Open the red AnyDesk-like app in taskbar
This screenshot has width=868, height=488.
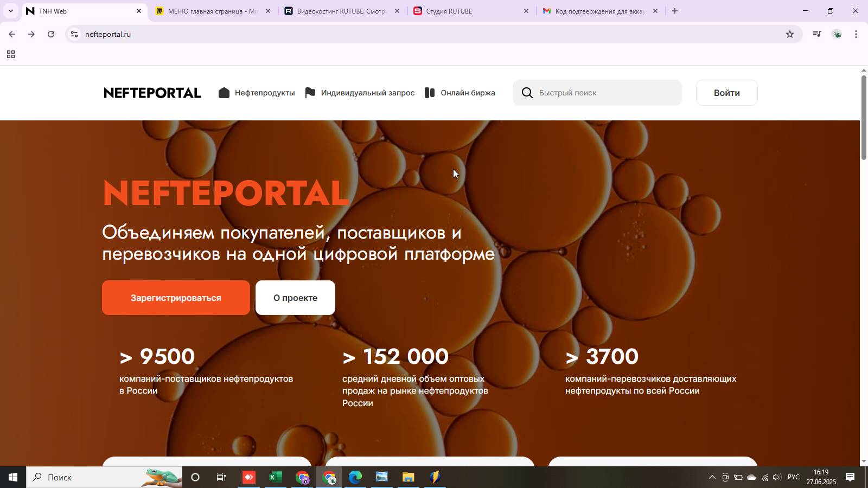(248, 477)
